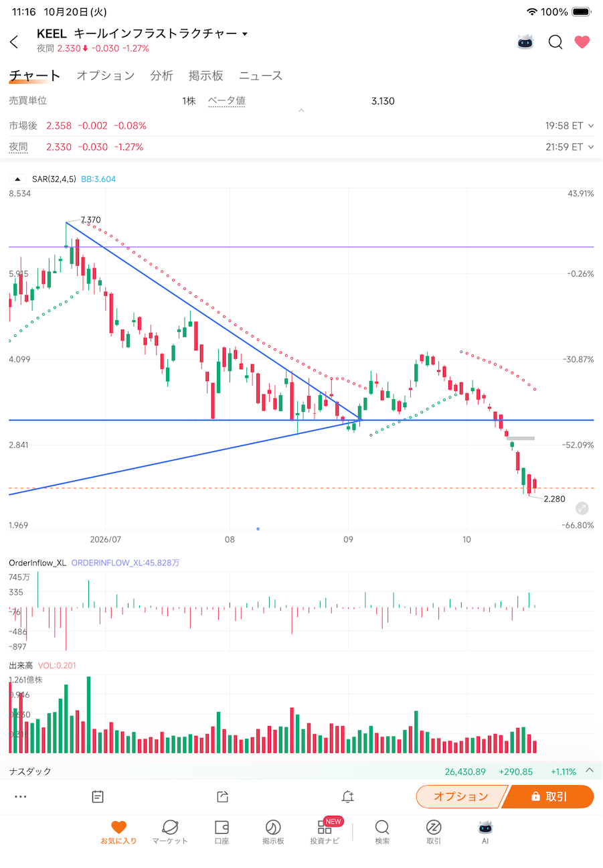Switch to the オプション tab
This screenshot has width=603, height=868.
tap(106, 76)
